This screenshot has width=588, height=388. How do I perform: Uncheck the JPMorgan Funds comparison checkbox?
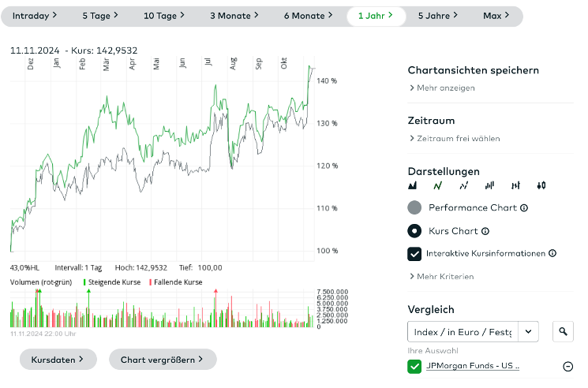[415, 366]
